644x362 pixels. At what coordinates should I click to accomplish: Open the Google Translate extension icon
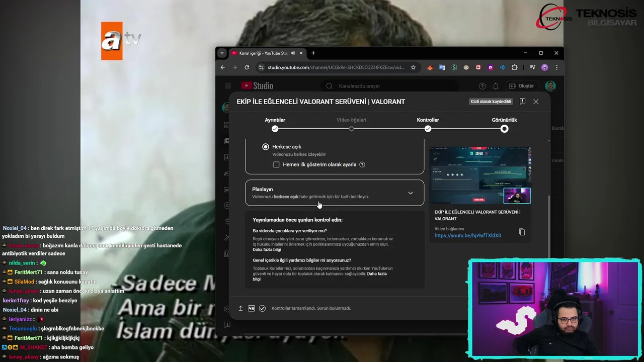(x=442, y=67)
